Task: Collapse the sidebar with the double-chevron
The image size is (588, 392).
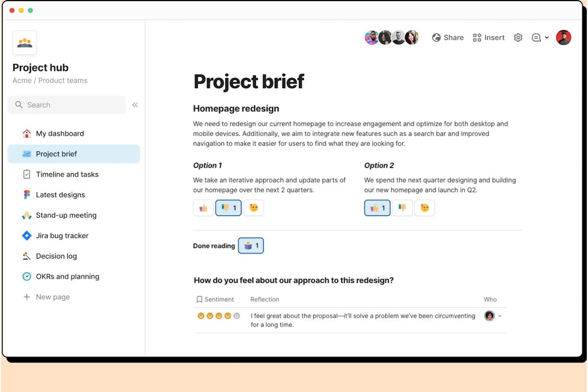Action: (135, 105)
